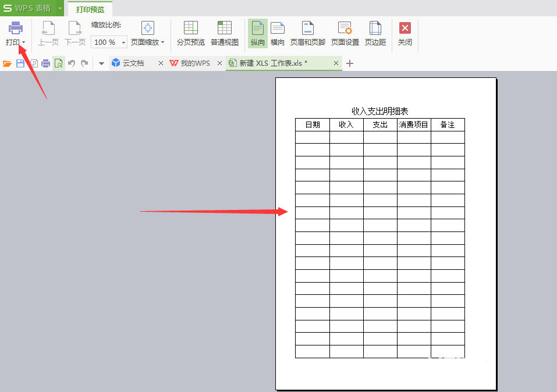Click the 日期 header cell
Screen dimensions: 557x392
(313, 124)
